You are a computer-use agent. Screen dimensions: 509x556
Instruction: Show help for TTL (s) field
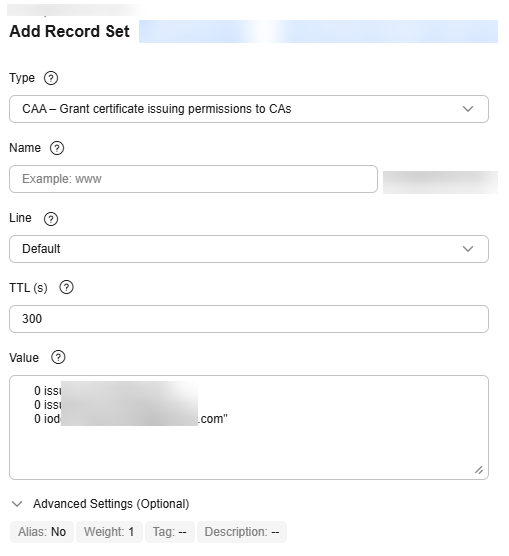[x=66, y=288]
